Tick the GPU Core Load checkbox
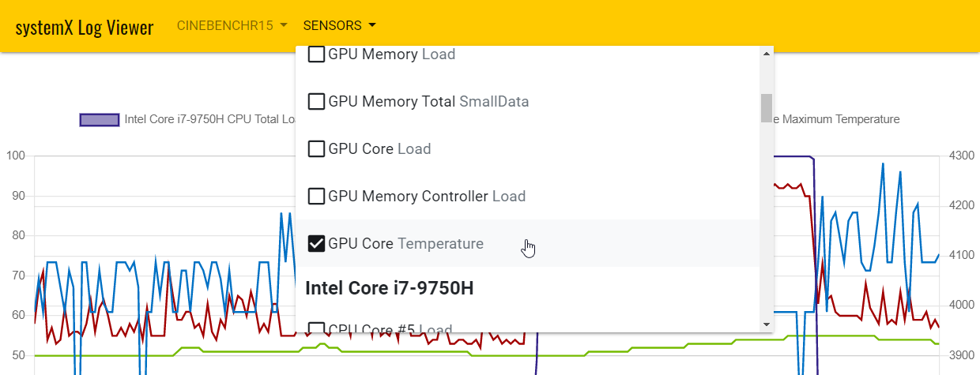 pos(316,148)
